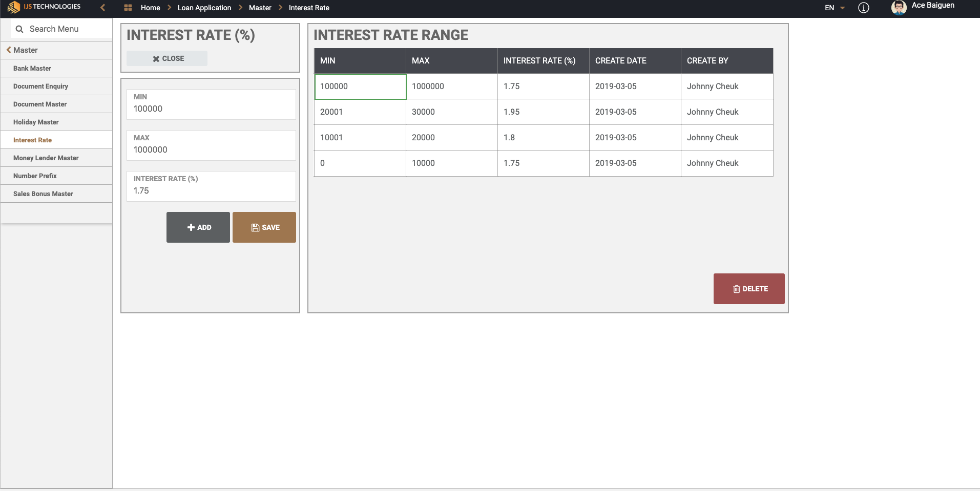Click the Add button
Screen dimensions: 980x491
point(198,227)
